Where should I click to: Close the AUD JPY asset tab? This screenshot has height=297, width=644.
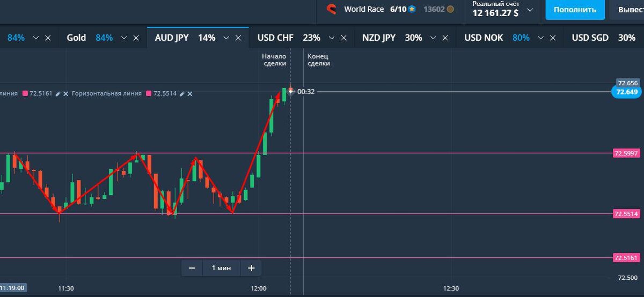click(239, 38)
